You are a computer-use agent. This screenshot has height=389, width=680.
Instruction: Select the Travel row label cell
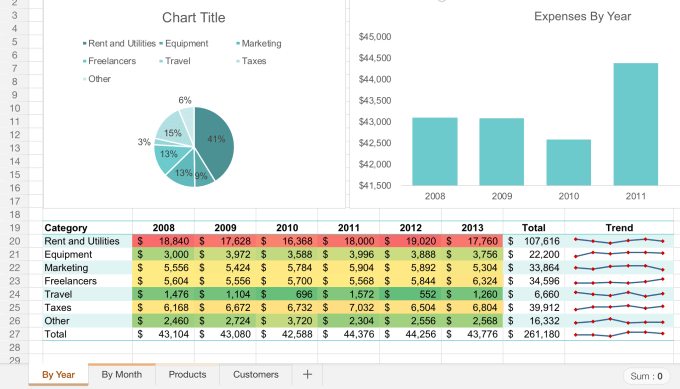pyautogui.click(x=88, y=294)
